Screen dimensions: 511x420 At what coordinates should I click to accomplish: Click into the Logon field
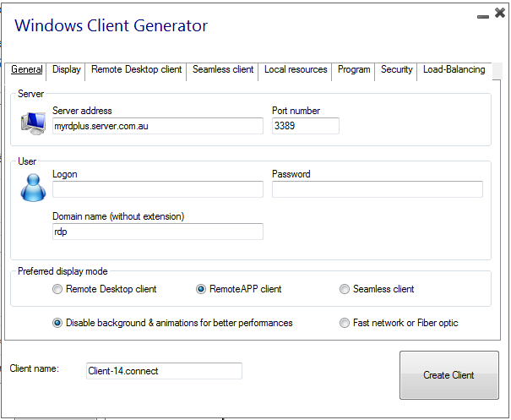pos(158,189)
